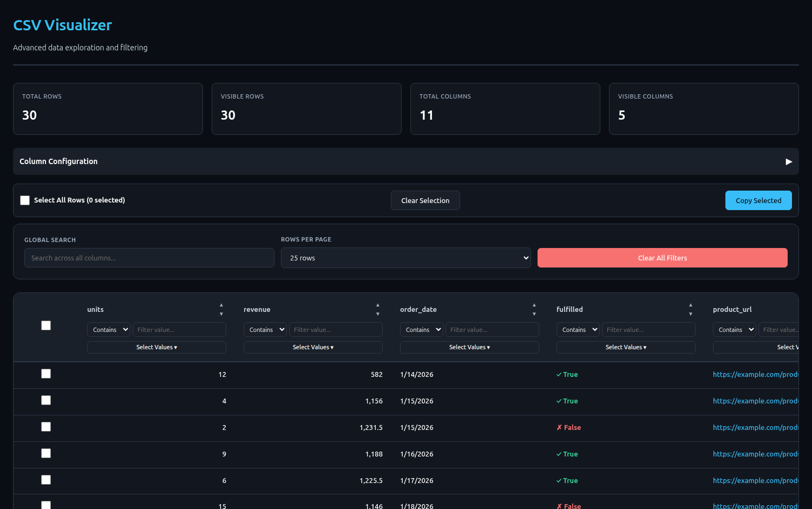812x509 pixels.
Task: Focus the fulfilled filter value field
Action: (x=649, y=329)
